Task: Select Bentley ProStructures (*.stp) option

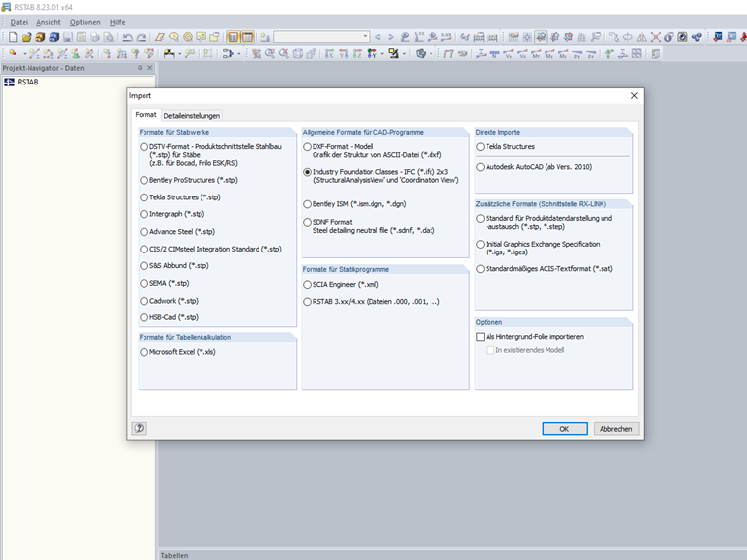Action: pos(144,180)
